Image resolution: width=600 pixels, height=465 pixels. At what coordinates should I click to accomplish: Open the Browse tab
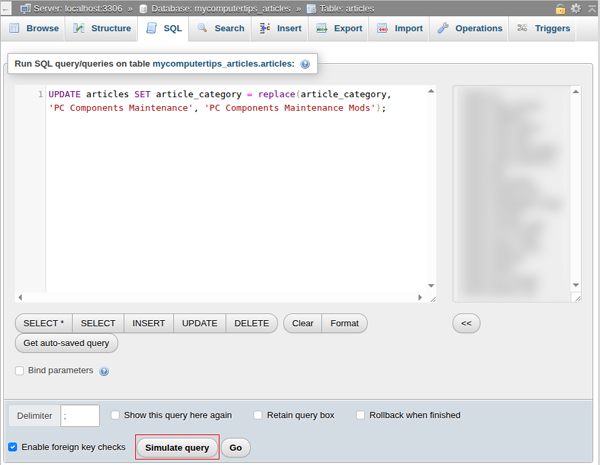click(x=34, y=28)
